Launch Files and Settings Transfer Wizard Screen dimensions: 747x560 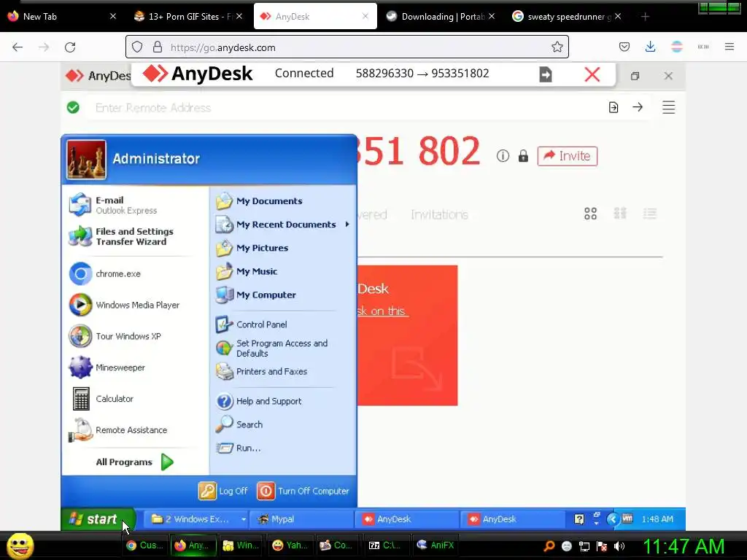[x=135, y=236]
